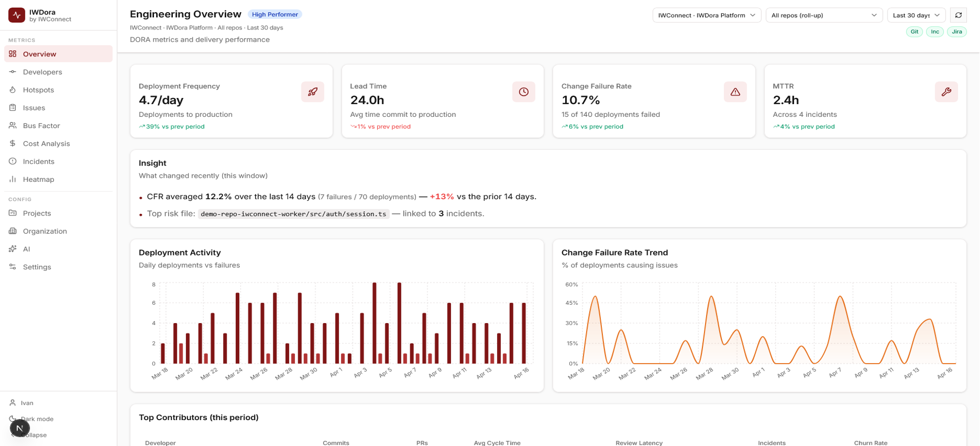Image resolution: width=980 pixels, height=446 pixels.
Task: Click the round N badge at bottom left
Action: 20,428
